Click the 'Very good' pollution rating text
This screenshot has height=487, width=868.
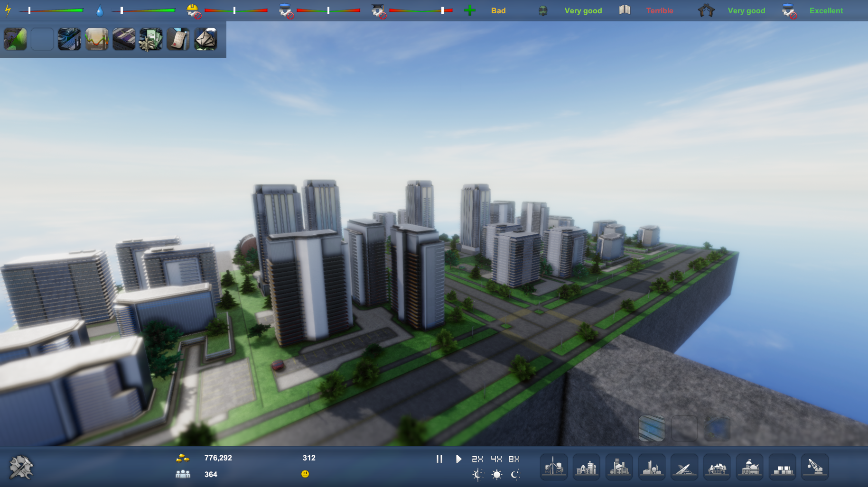pyautogui.click(x=583, y=10)
